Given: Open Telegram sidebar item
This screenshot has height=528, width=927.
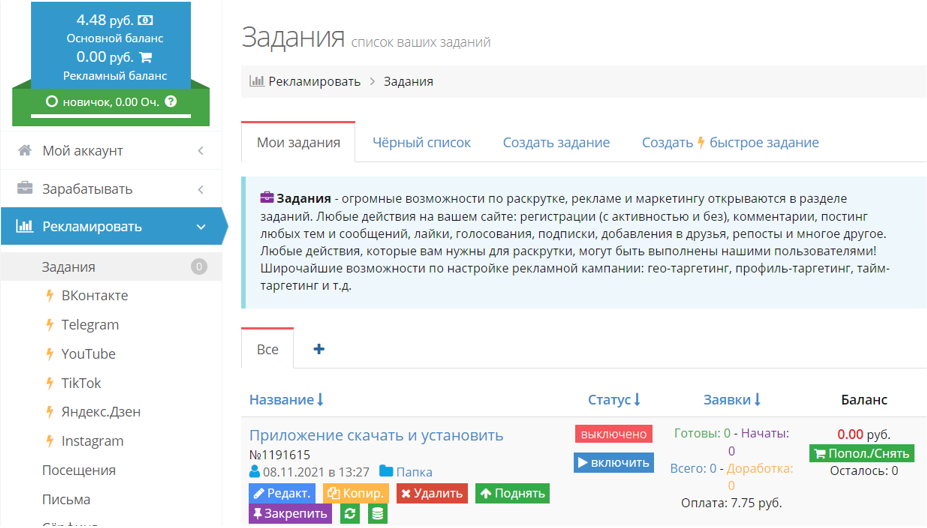Looking at the screenshot, I should pos(90,325).
